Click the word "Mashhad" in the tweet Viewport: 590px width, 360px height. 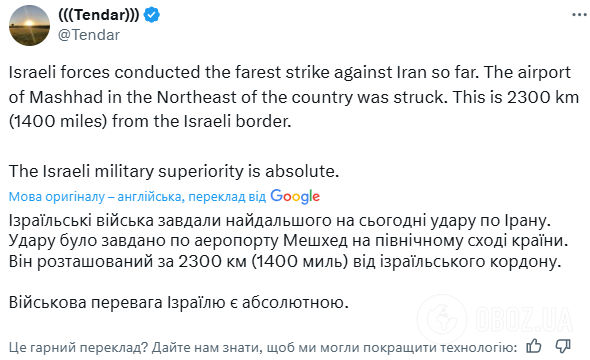(x=66, y=97)
